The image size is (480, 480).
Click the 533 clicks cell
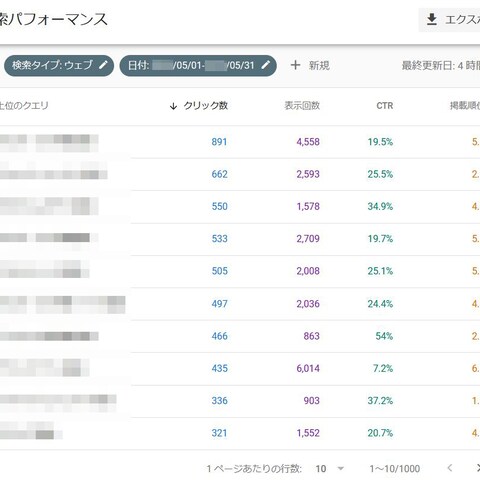220,239
